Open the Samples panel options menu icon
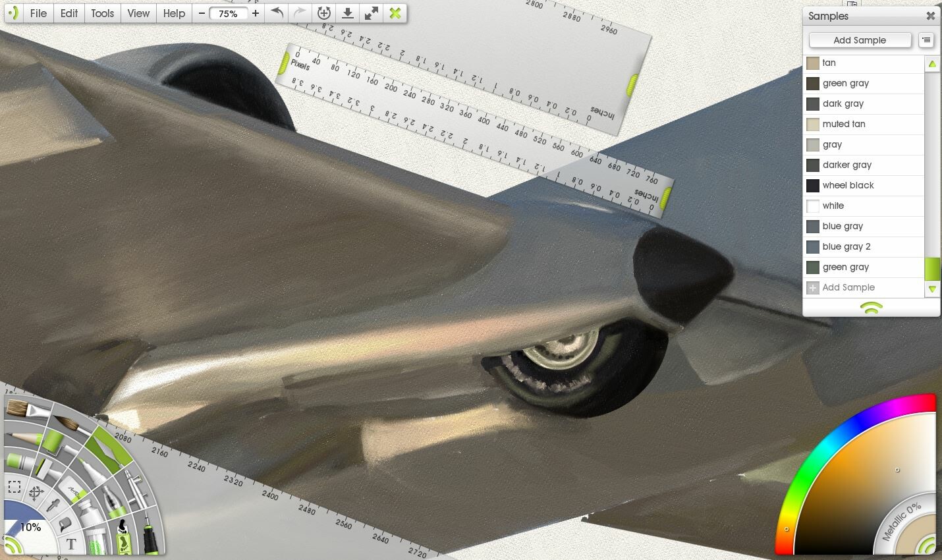 click(x=926, y=40)
